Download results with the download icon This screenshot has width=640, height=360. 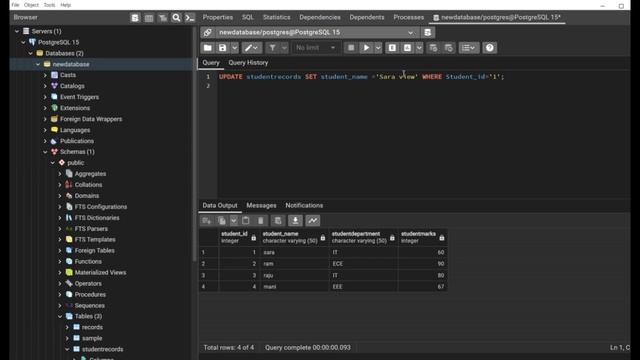tap(295, 221)
